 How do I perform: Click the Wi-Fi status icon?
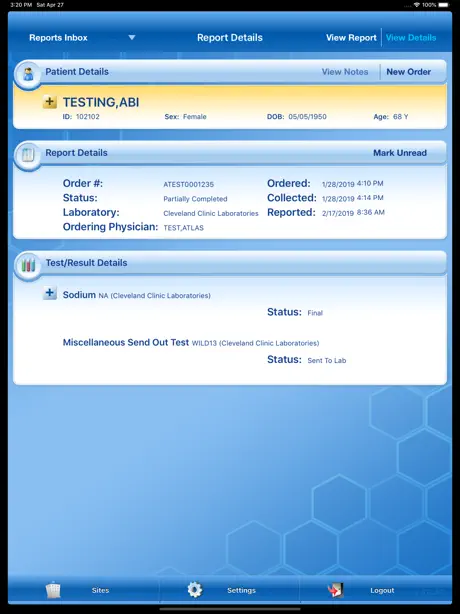[x=417, y=5]
